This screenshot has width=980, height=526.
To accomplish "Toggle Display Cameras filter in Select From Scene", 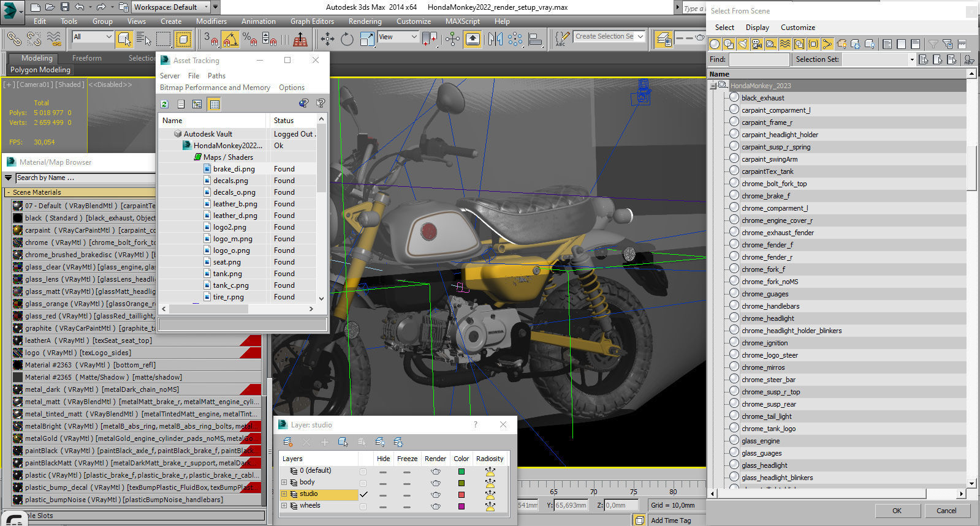I will [757, 44].
